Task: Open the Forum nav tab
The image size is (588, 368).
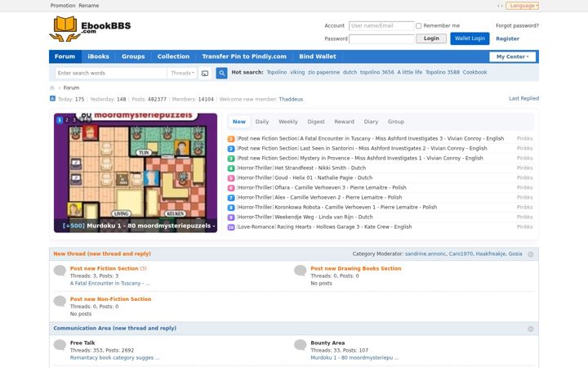Action: pos(65,56)
